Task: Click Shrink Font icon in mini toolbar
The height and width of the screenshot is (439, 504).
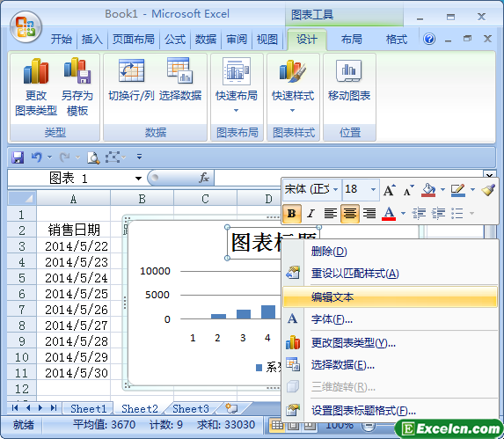Action: click(408, 190)
